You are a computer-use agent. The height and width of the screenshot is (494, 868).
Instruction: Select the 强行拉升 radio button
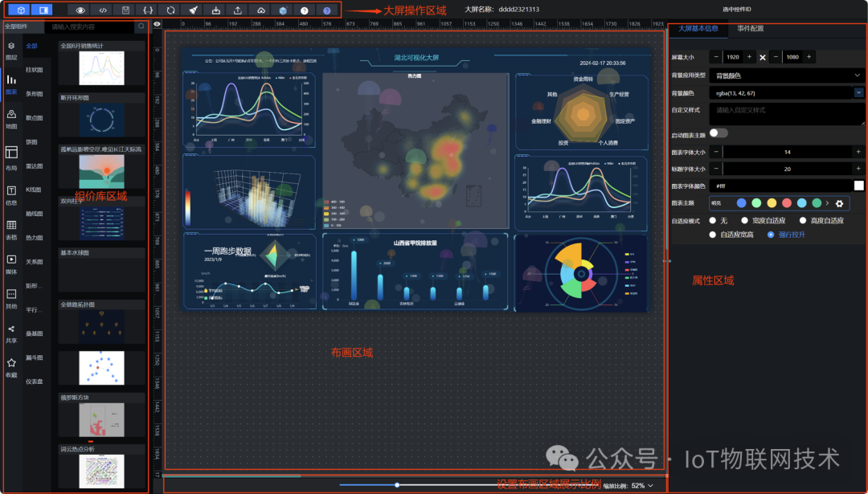coord(771,235)
